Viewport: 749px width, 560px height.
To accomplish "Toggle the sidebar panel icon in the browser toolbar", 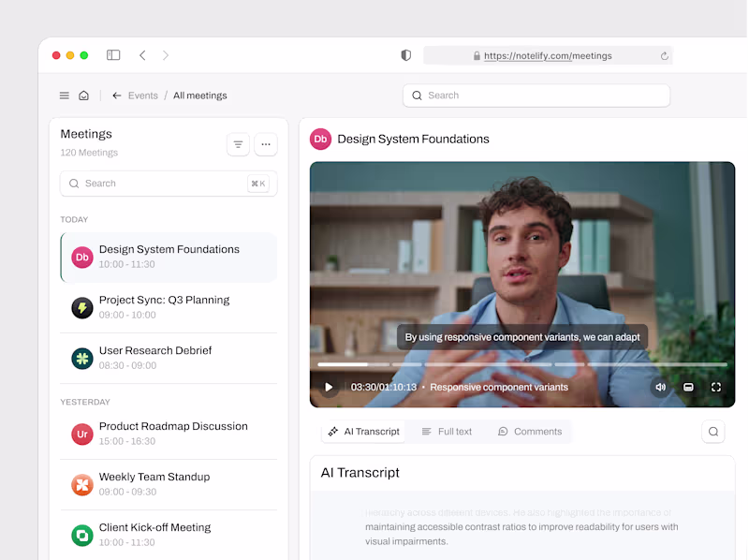I will (112, 55).
